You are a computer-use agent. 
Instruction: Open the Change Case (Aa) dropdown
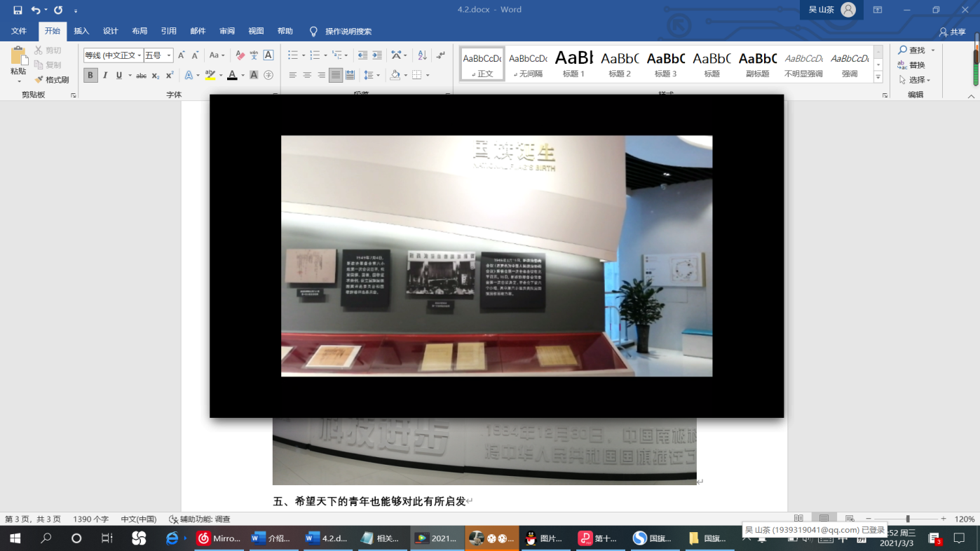[217, 55]
